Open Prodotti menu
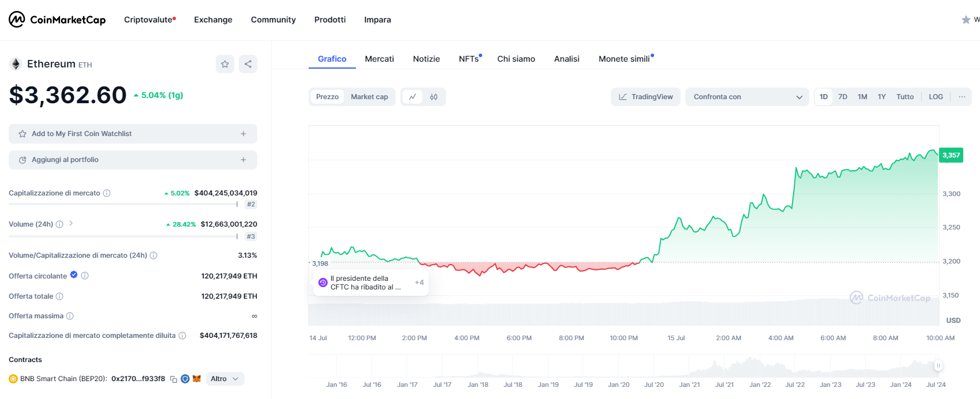The width and height of the screenshot is (980, 399). click(x=330, y=20)
